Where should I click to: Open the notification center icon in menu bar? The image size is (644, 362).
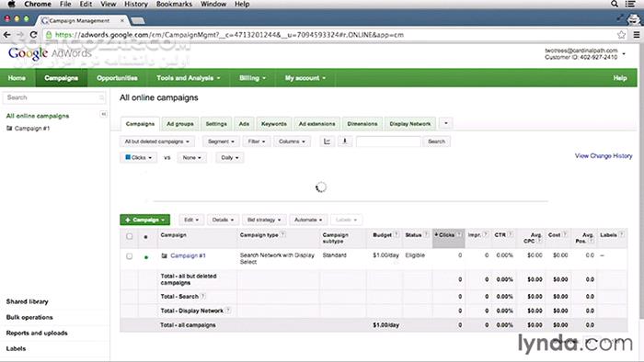(x=630, y=4)
